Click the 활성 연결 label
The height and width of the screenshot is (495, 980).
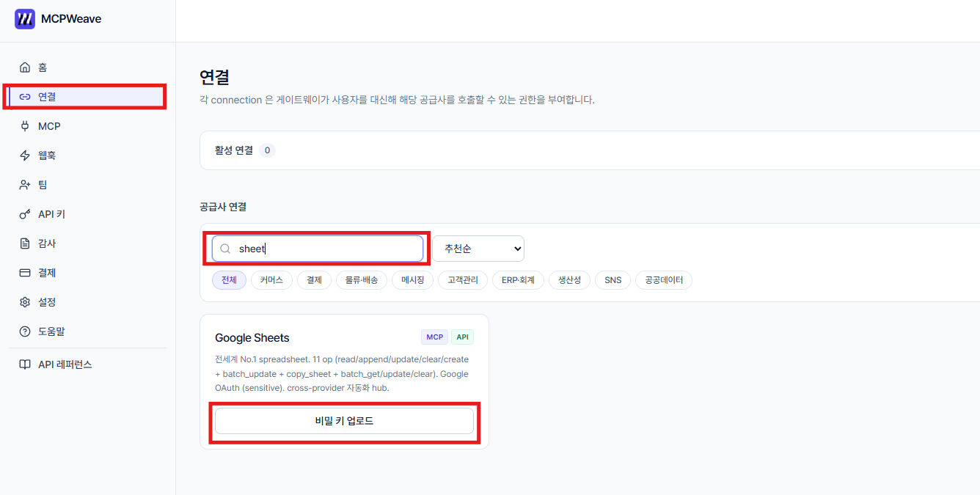click(x=234, y=150)
